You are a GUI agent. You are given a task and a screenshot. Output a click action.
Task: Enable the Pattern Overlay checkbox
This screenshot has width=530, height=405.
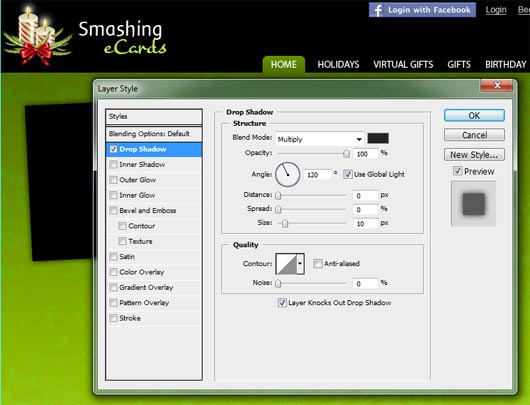(x=114, y=303)
